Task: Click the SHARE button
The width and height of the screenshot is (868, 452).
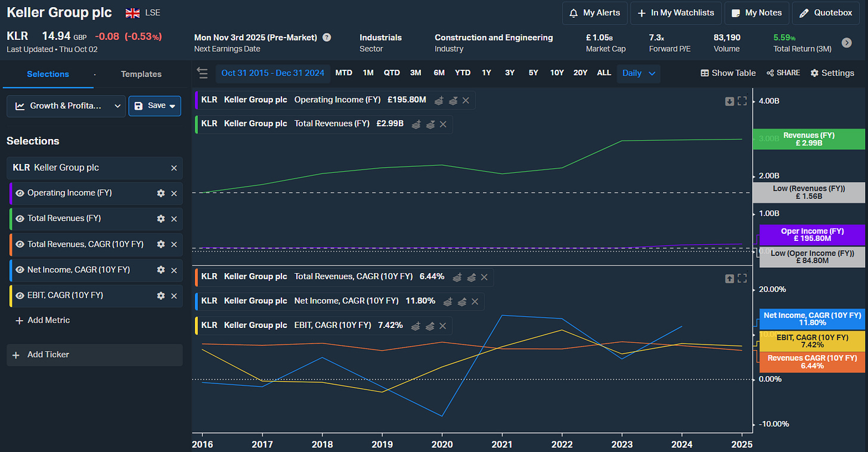Action: [783, 73]
